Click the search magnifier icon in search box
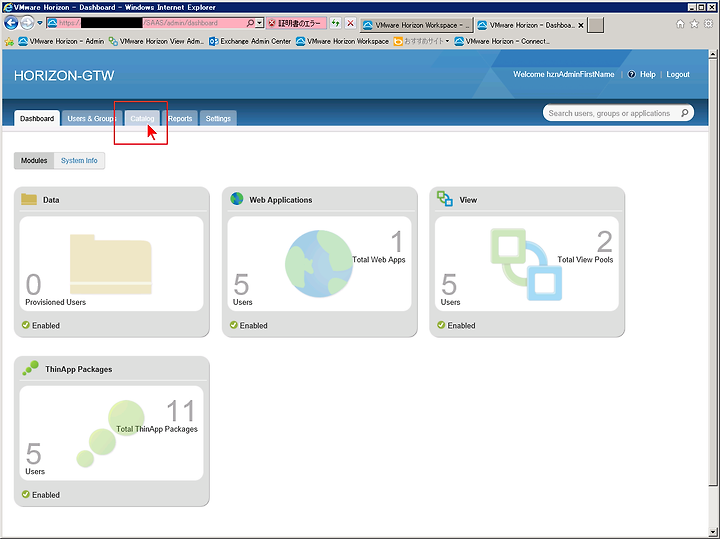 click(685, 113)
